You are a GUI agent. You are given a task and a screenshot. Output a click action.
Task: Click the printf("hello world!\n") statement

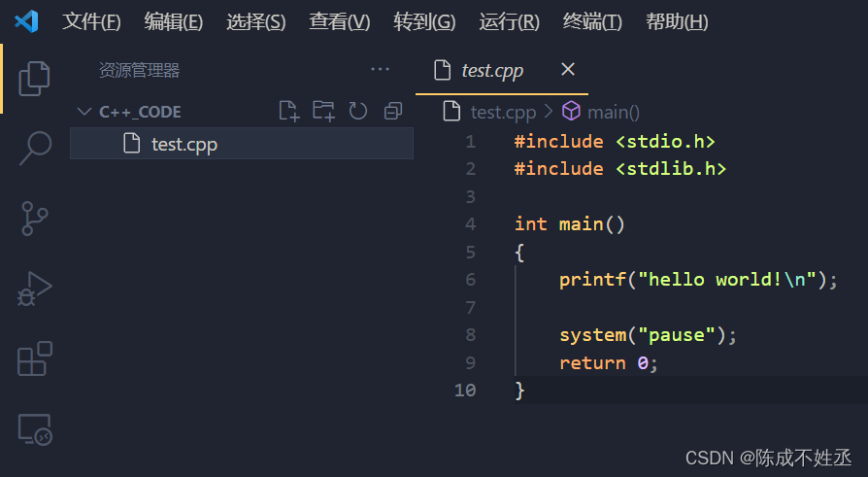tap(698, 280)
